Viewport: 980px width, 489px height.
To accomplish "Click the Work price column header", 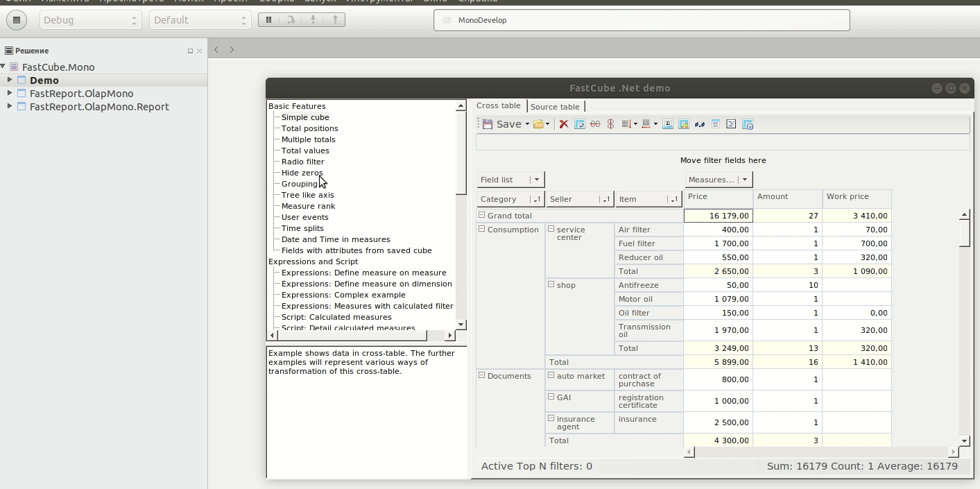I will [857, 198].
